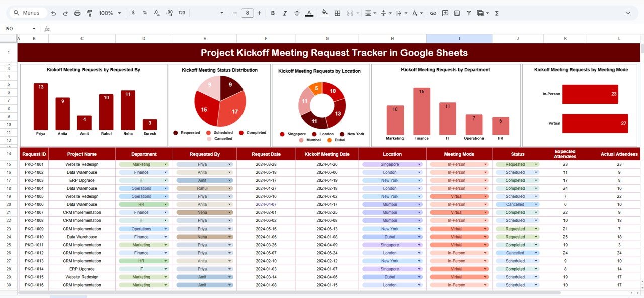Screen dimensions: 644x298
Task: Click the Insert link button
Action: 433,13
